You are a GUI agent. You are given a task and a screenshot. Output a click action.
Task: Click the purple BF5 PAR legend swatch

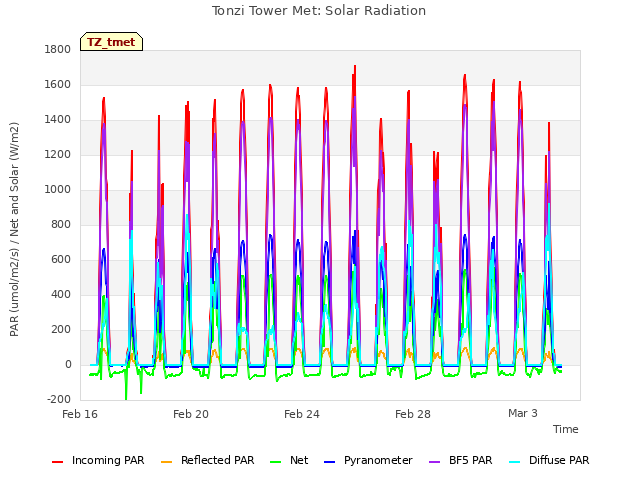[435, 462]
